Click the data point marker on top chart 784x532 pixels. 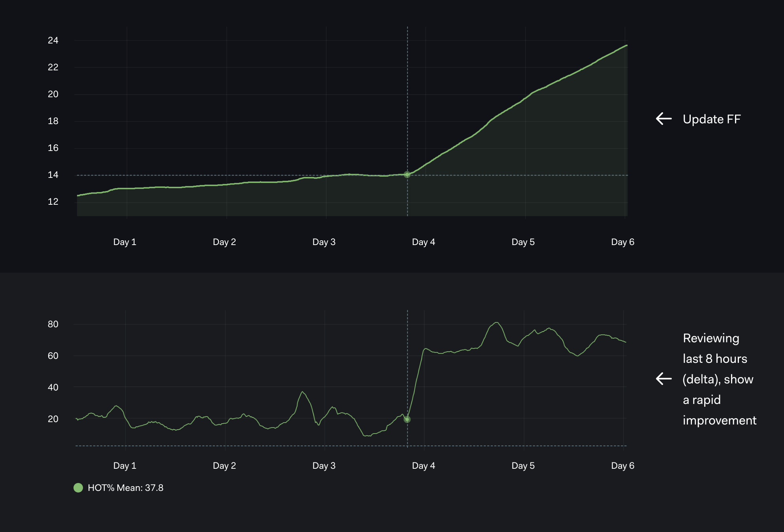click(407, 175)
